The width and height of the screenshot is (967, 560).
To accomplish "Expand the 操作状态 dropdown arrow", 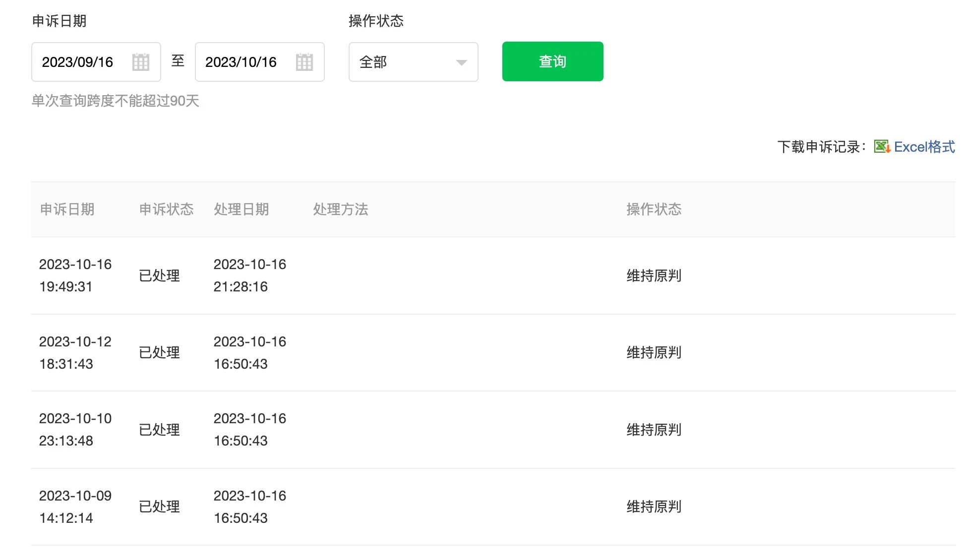I will tap(461, 62).
